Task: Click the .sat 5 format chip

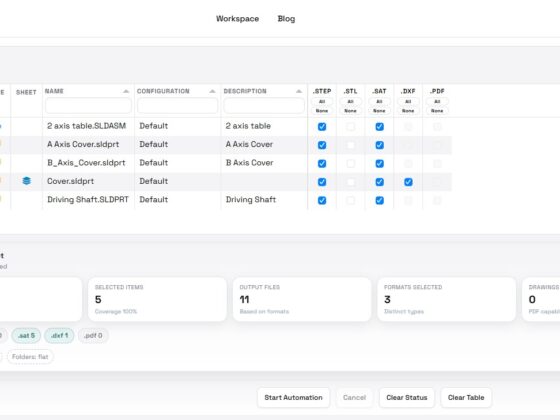Action: pyautogui.click(x=26, y=336)
